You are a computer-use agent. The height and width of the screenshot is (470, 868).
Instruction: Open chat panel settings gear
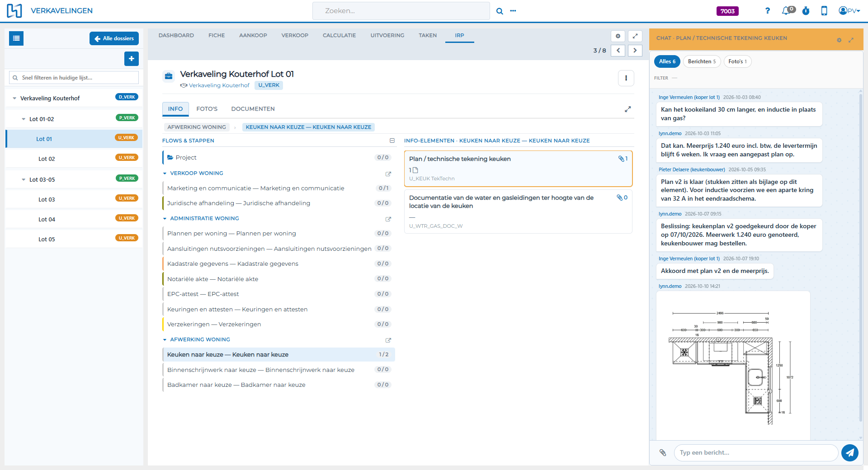839,40
